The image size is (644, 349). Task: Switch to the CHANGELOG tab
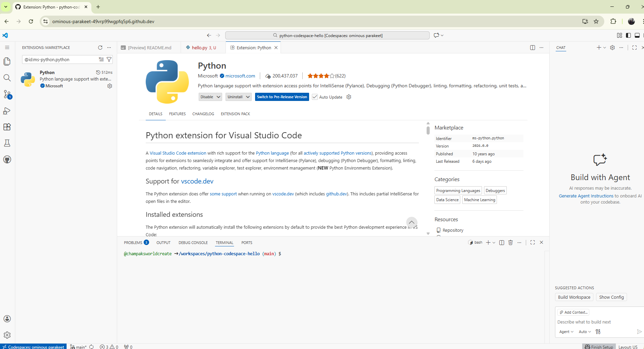203,114
